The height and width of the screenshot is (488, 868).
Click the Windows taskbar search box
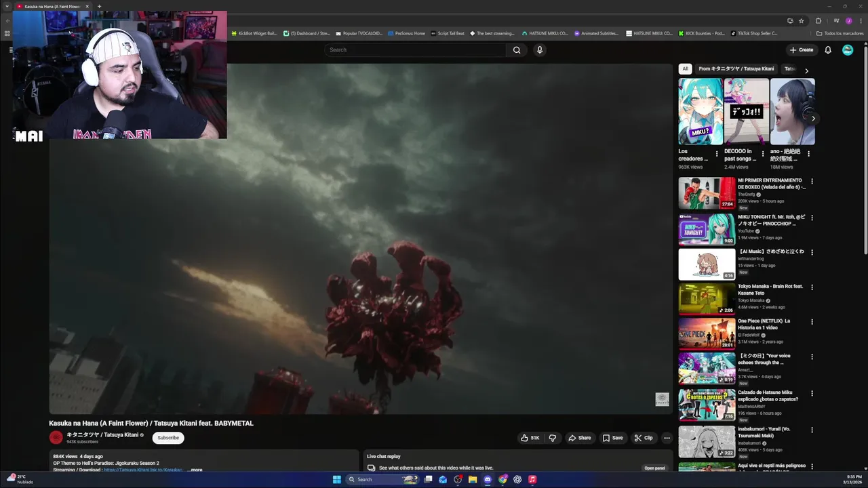point(382,479)
